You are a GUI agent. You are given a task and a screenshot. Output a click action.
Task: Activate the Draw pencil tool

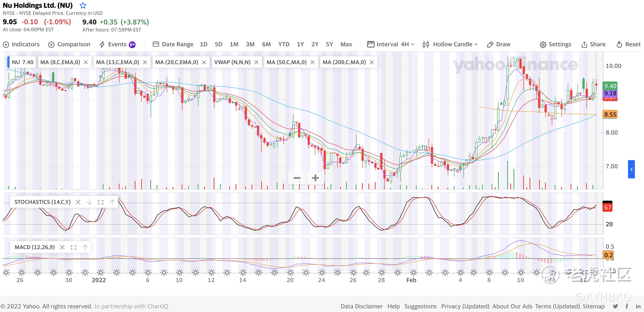tap(499, 44)
